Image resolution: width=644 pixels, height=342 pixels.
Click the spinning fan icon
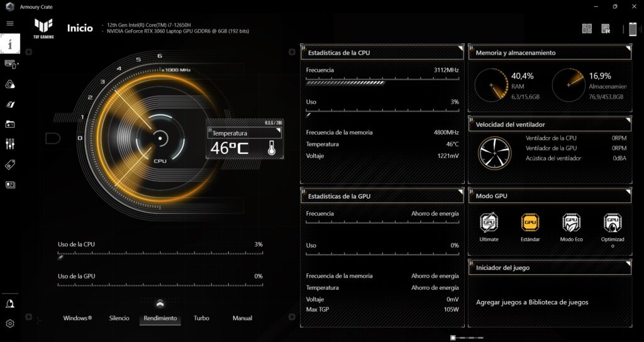(494, 153)
